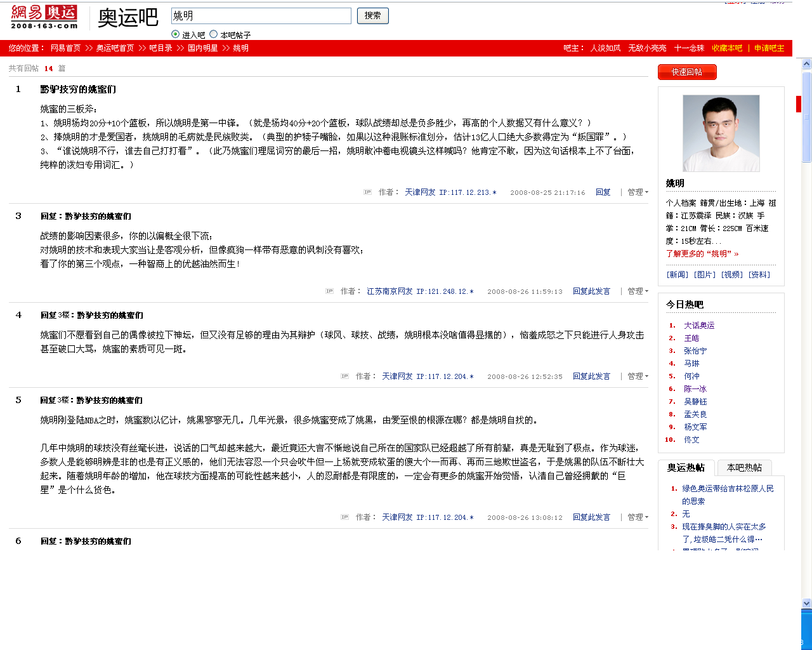The width and height of the screenshot is (812, 650).
Task: Expand the 管理 dropdown on post 1
Action: click(638, 192)
